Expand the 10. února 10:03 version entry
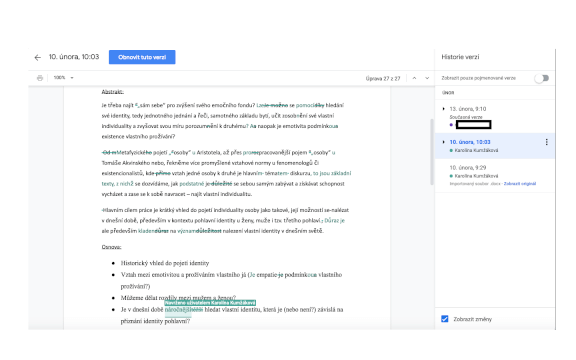 tap(443, 142)
